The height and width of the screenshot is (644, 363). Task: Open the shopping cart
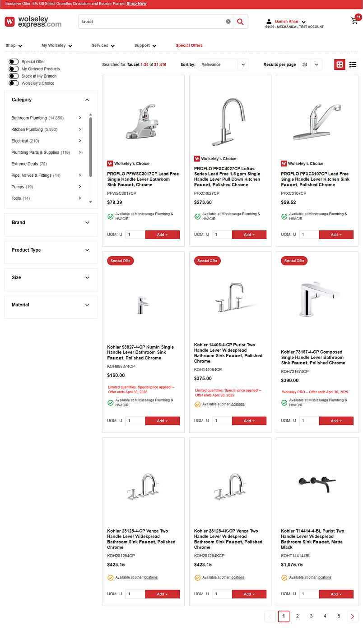pos(355,21)
